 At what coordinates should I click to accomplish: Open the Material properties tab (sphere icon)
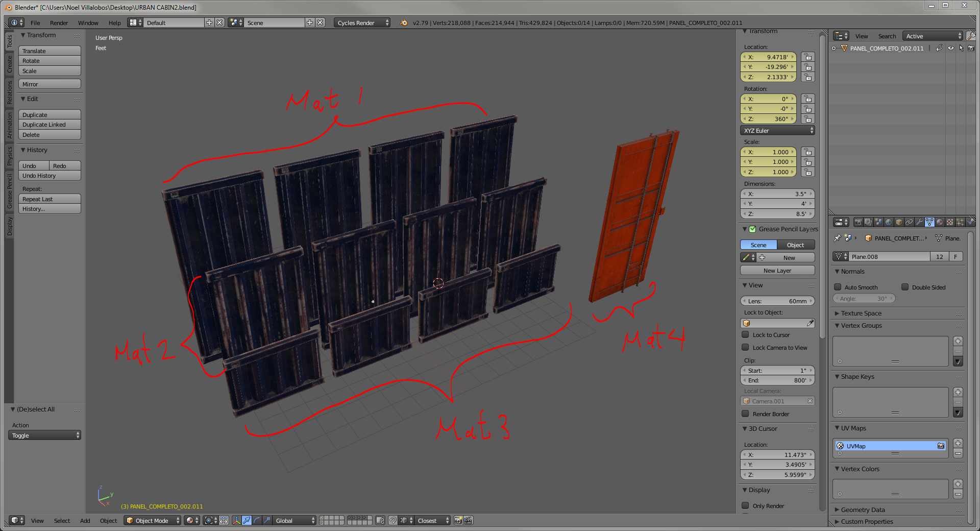tap(940, 222)
